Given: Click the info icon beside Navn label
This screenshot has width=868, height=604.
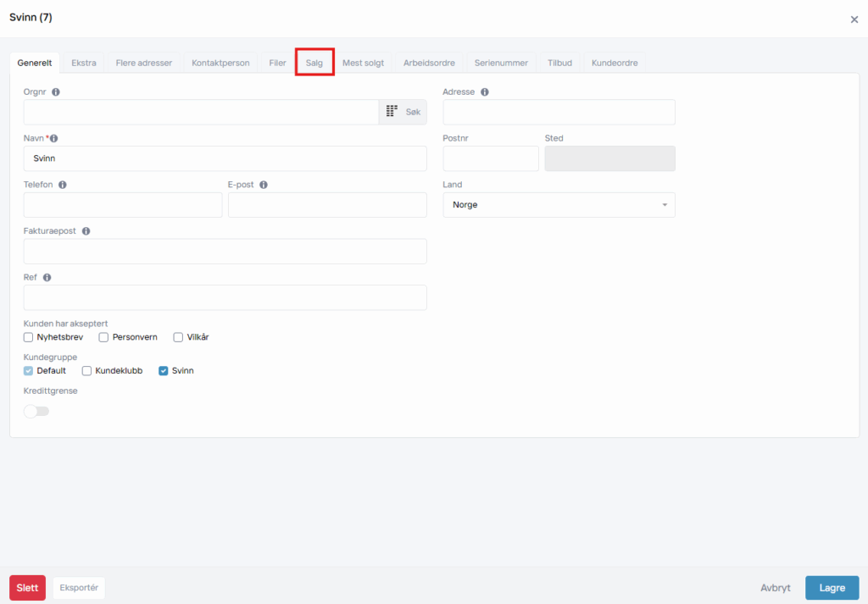Looking at the screenshot, I should [54, 138].
